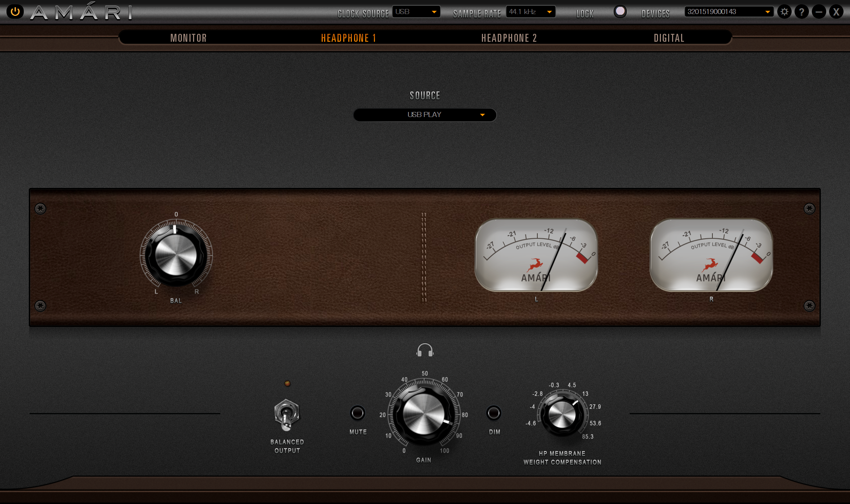Open settings with the gear icon
850x504 pixels.
pos(784,12)
